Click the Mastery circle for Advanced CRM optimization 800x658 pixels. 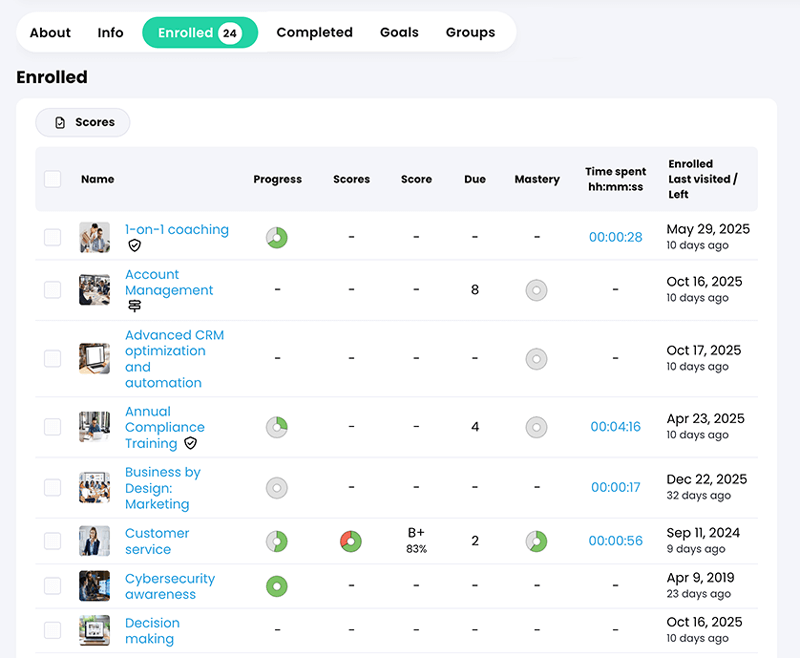tap(536, 359)
